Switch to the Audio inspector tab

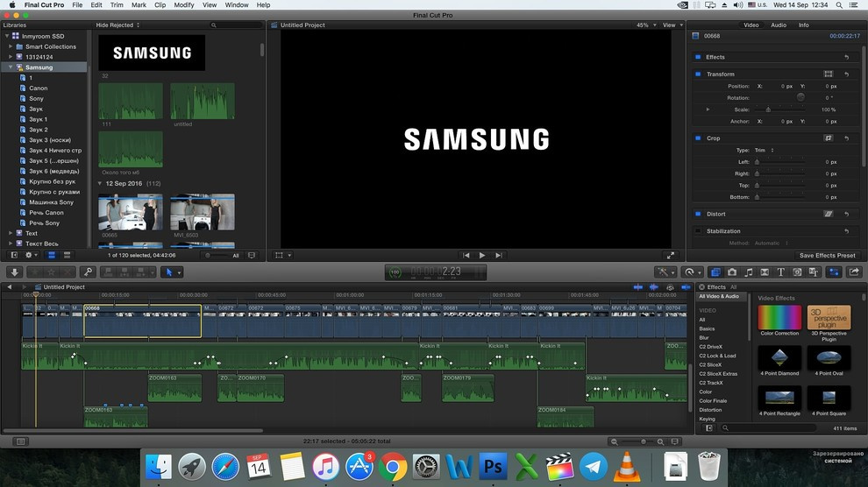[x=778, y=25]
